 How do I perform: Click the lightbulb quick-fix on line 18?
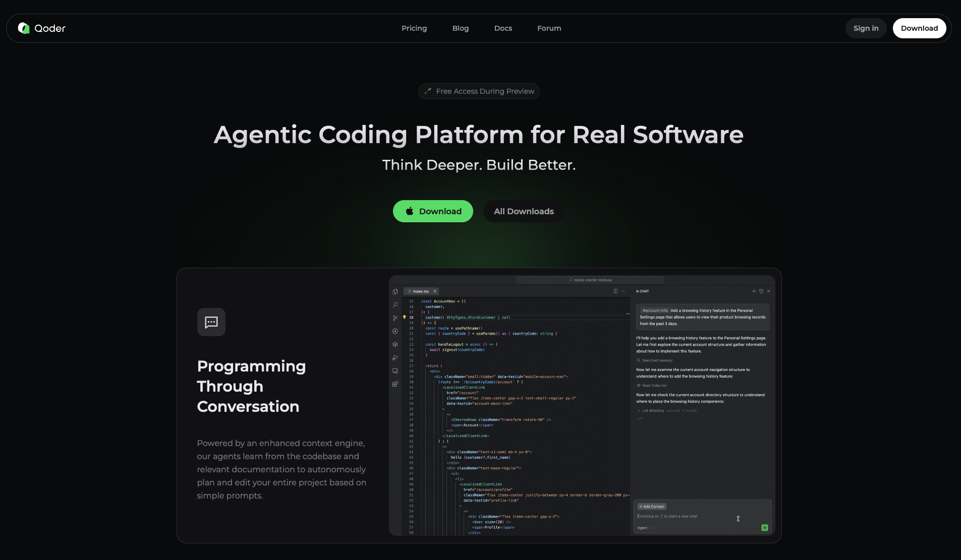click(x=405, y=318)
